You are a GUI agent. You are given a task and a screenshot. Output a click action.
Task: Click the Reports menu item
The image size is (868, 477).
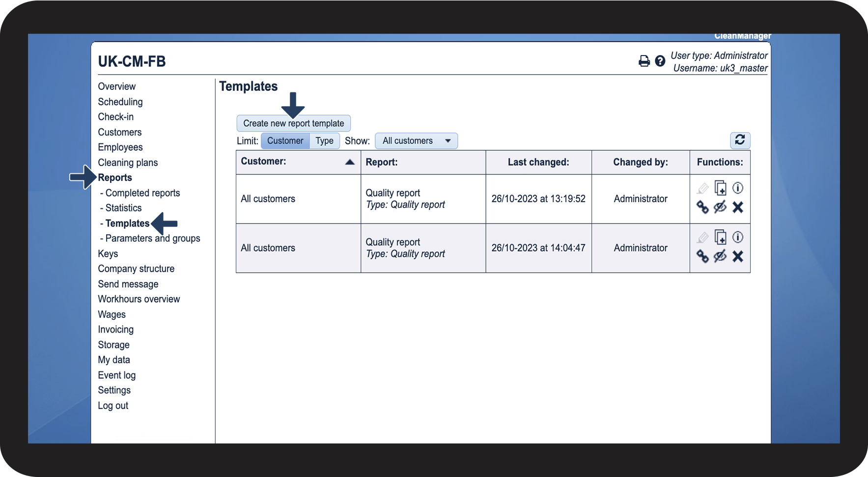[x=115, y=178]
